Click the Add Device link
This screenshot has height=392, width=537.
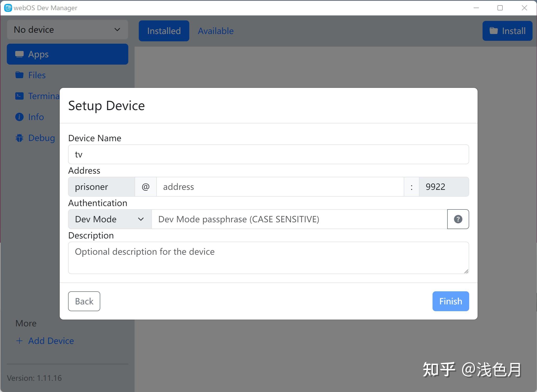51,340
